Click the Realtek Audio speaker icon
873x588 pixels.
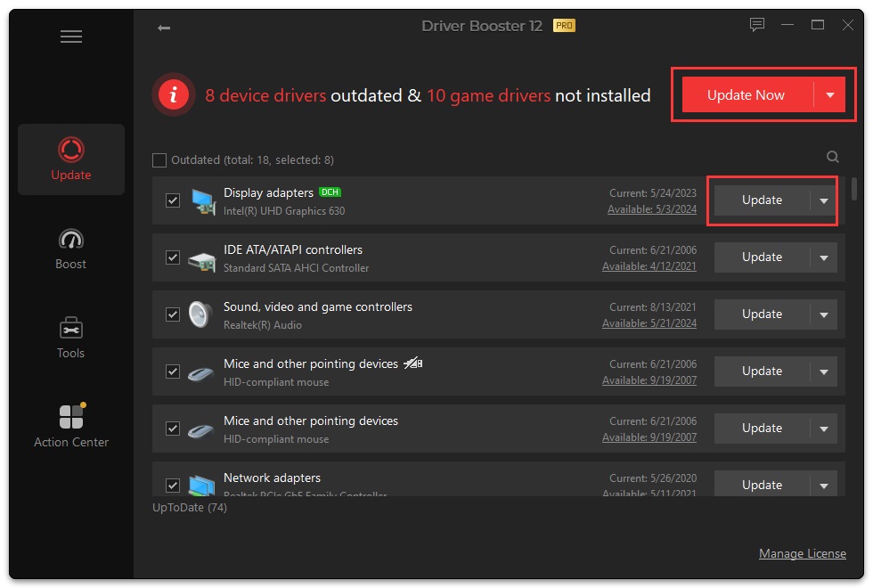[200, 314]
